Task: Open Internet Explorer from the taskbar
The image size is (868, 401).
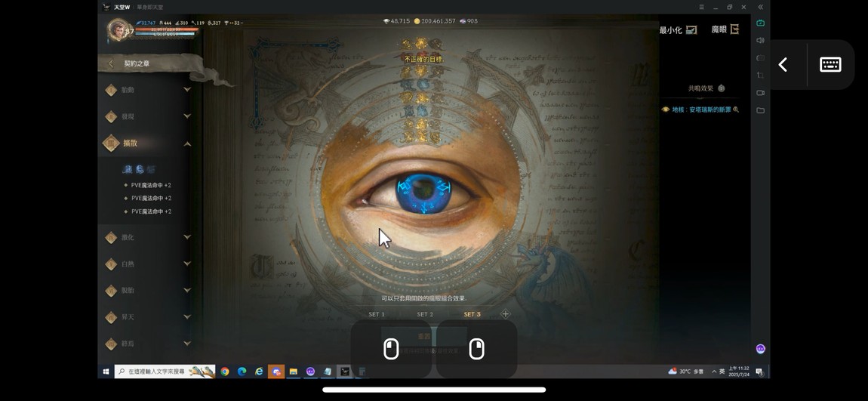Action: [x=259, y=372]
